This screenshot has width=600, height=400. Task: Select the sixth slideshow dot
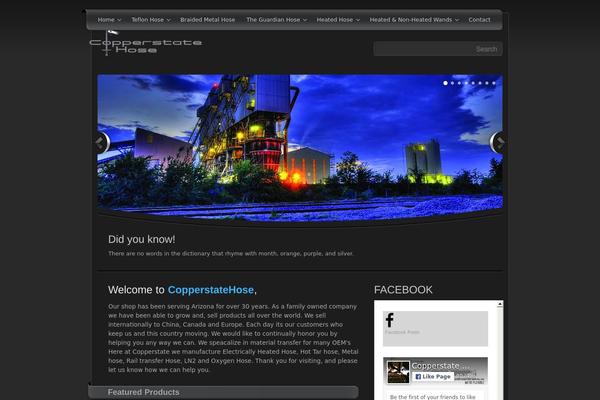click(x=480, y=83)
